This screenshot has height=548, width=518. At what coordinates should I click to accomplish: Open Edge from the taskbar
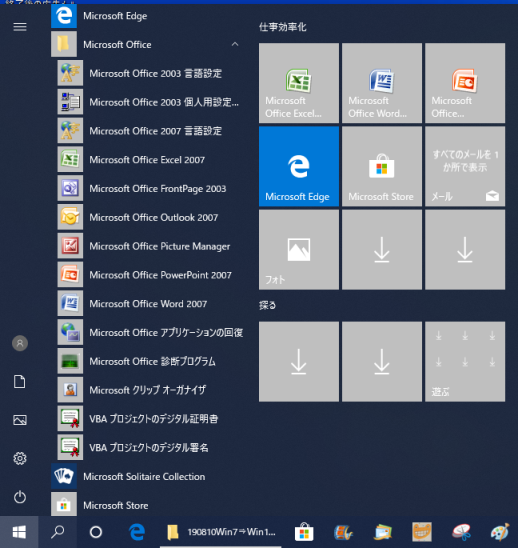pyautogui.click(x=137, y=532)
